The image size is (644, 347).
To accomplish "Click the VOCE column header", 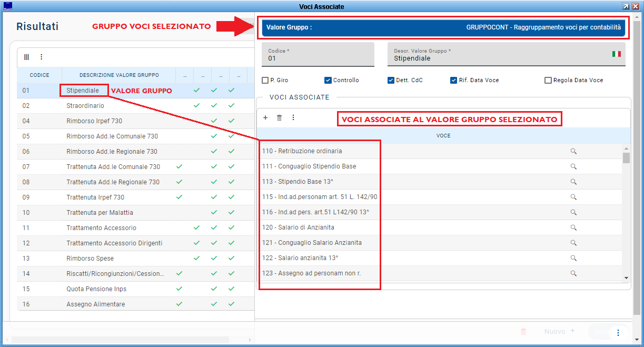I will tap(443, 136).
